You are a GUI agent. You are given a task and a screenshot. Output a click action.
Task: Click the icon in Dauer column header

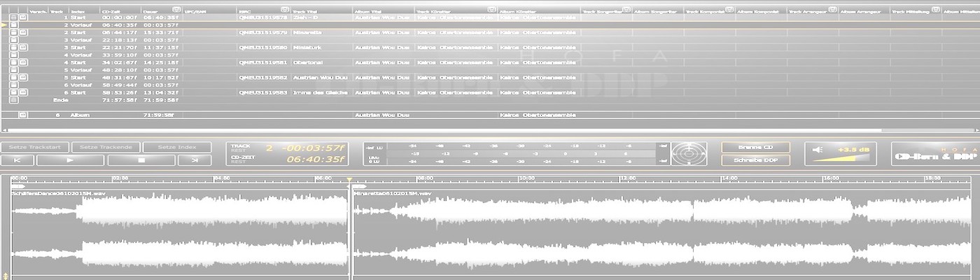click(176, 10)
